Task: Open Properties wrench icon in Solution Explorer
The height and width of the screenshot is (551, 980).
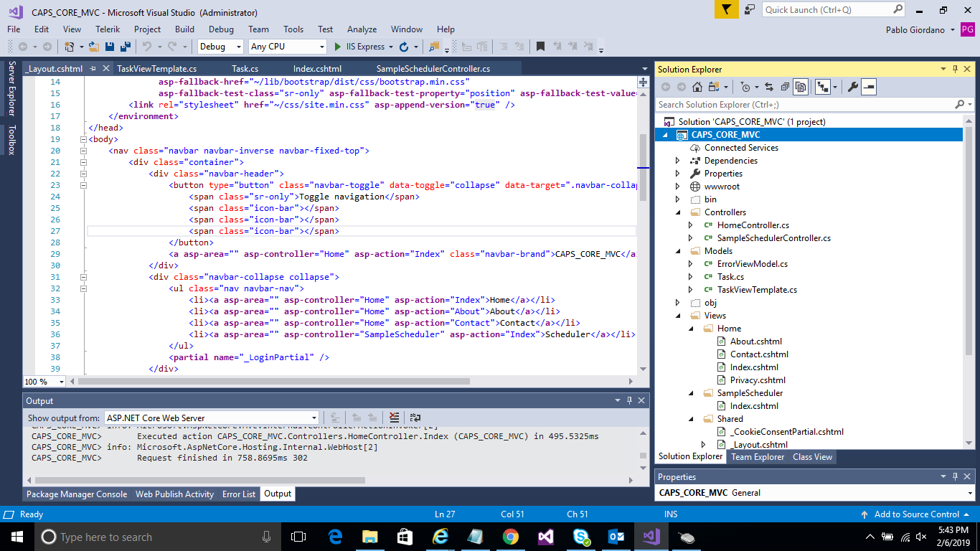Action: point(852,87)
